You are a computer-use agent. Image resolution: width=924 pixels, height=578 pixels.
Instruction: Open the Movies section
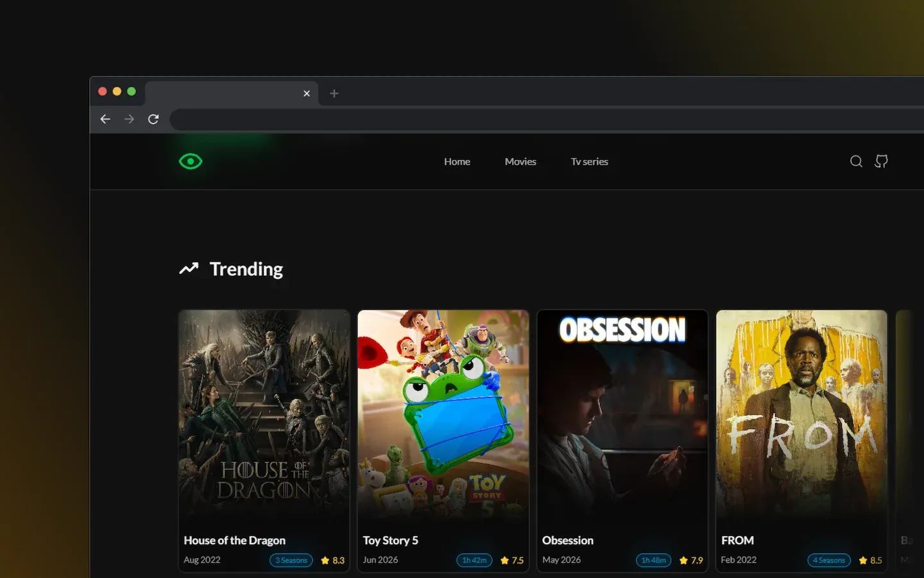click(520, 162)
